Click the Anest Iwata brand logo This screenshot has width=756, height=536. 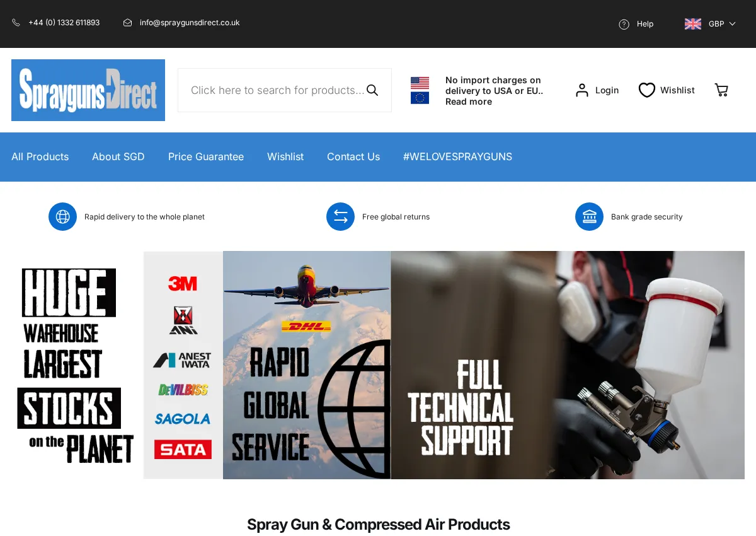coord(182,360)
